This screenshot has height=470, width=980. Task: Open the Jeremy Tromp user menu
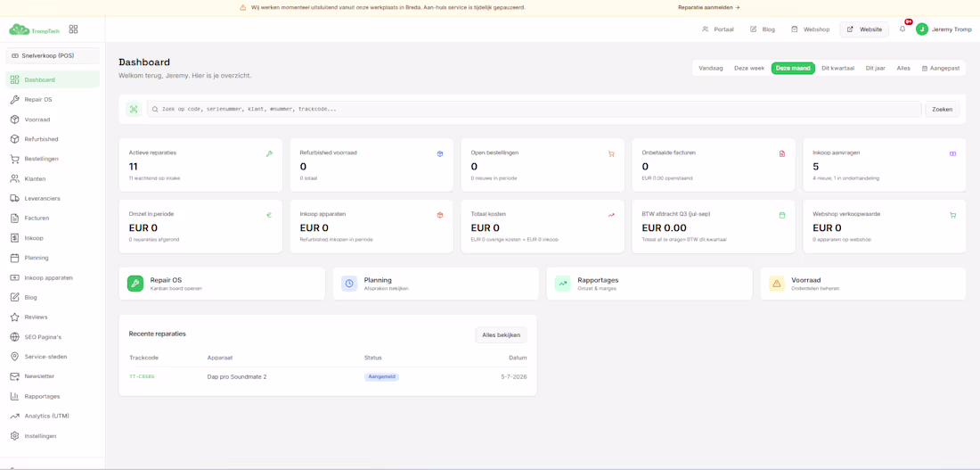coord(944,29)
